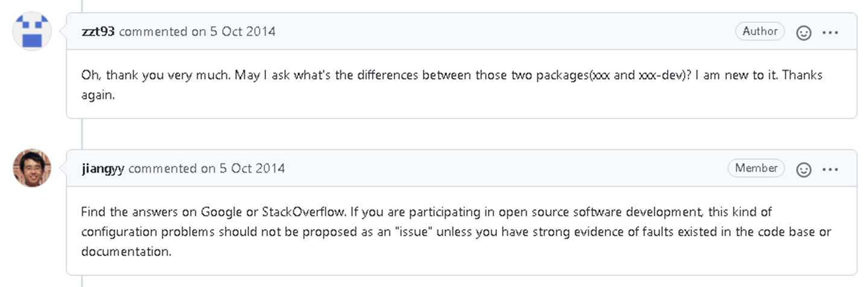Image resolution: width=868 pixels, height=287 pixels.
Task: Open jiangyy's 5 Oct 2014 timestamp permalink
Action: [x=252, y=169]
